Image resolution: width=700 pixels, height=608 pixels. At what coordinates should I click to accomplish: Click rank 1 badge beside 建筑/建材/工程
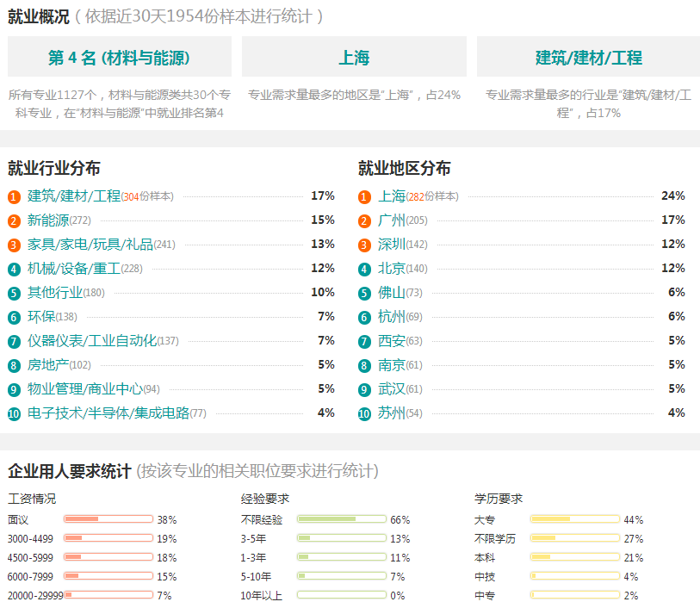coord(14,197)
